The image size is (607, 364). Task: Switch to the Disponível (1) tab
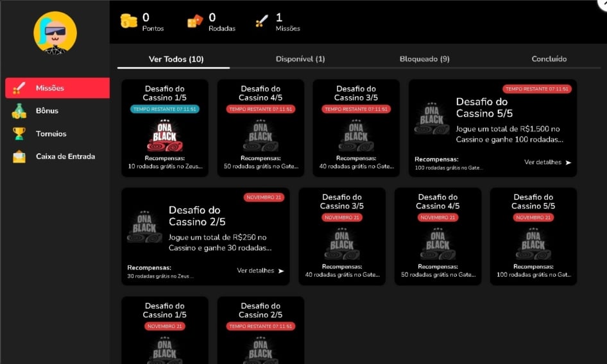[x=300, y=59]
